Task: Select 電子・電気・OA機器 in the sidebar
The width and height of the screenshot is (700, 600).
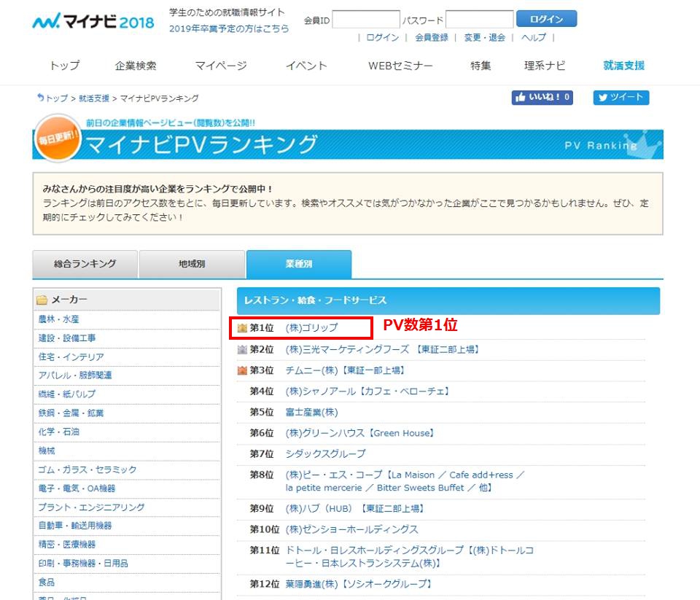Action: pos(77,488)
